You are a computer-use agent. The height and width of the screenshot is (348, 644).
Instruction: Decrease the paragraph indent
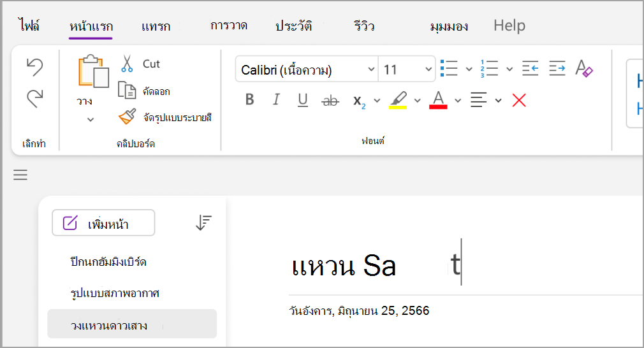531,68
